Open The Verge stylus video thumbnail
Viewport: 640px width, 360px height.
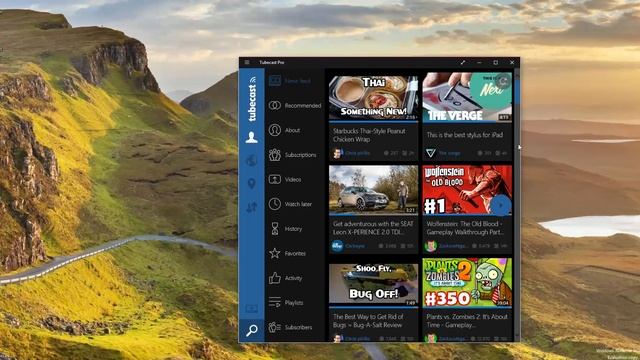467,98
